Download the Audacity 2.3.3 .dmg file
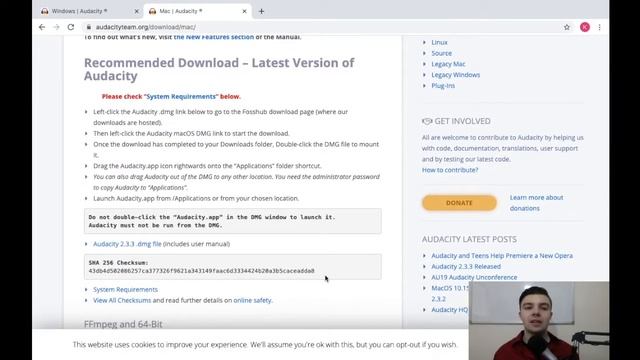The width and height of the screenshot is (640, 360). click(127, 244)
